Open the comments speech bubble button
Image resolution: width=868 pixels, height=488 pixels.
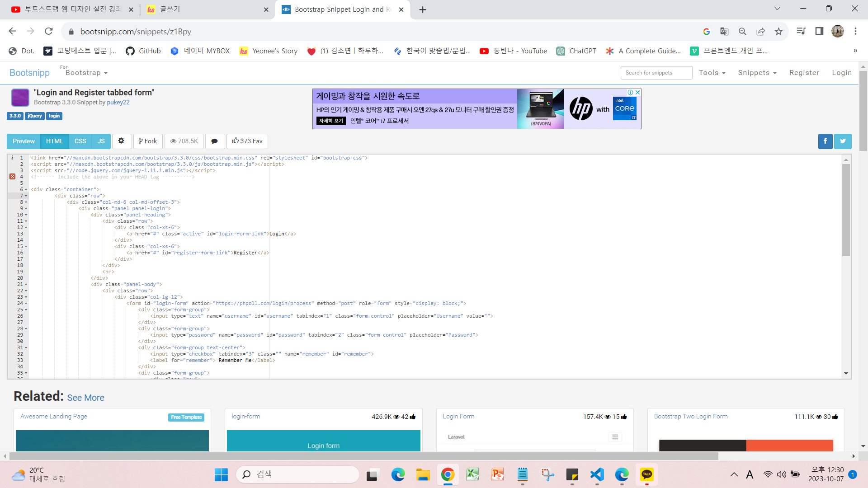click(215, 141)
